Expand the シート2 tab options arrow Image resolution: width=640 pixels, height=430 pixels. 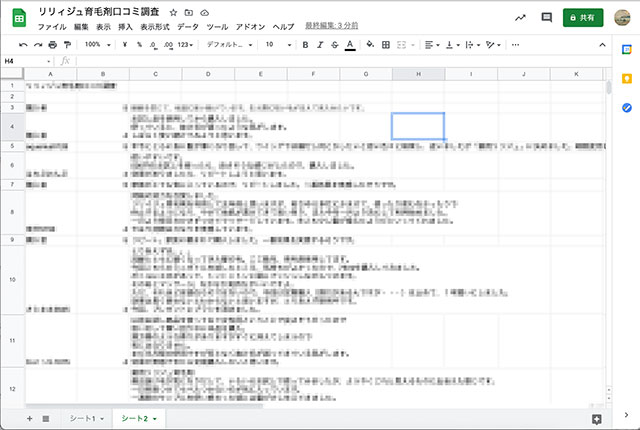pos(156,418)
